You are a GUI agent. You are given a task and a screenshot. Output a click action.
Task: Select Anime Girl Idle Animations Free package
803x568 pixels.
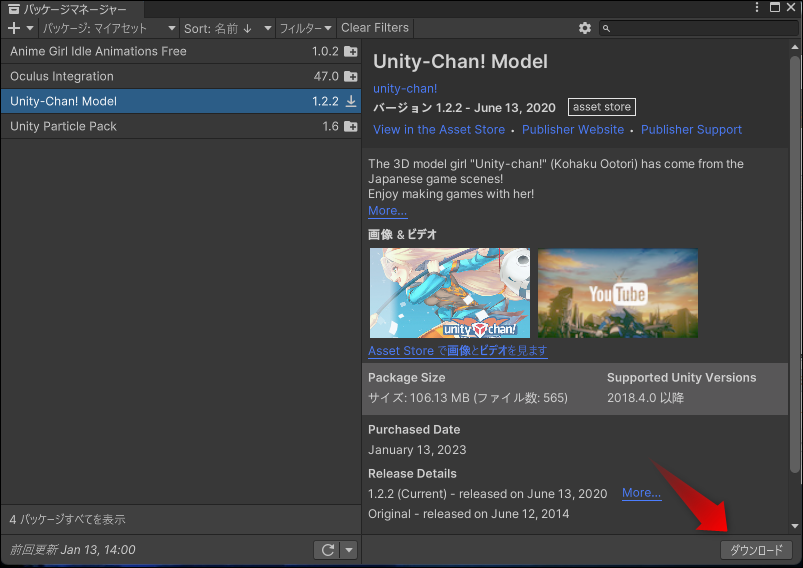click(180, 51)
